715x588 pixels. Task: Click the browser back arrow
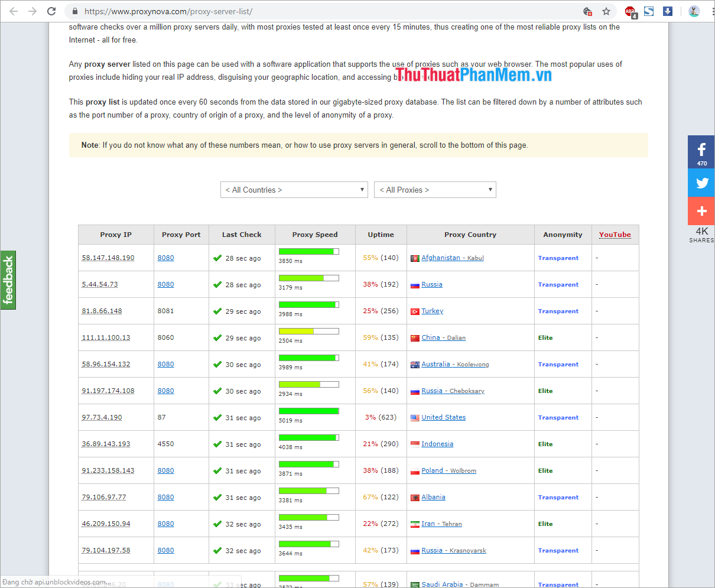[14, 11]
